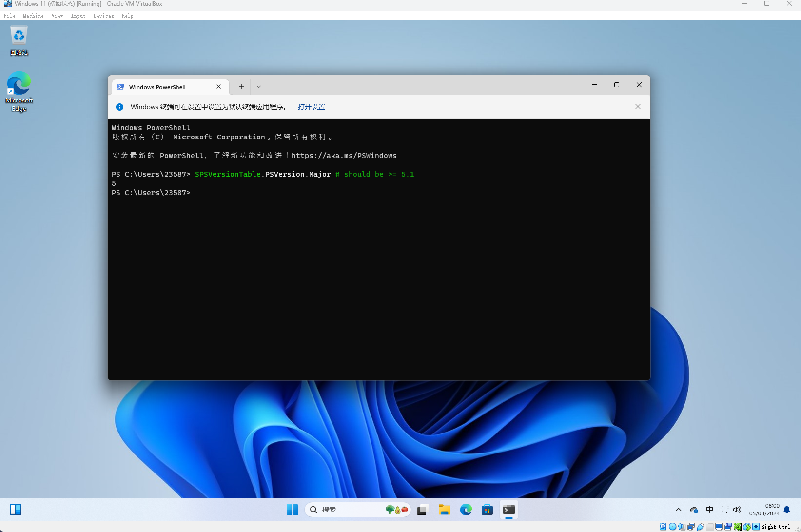Maximize the Windows Terminal window

[x=617, y=85]
